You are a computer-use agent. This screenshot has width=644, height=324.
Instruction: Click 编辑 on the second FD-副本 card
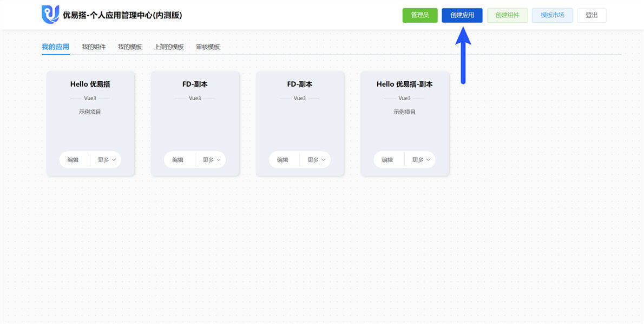[284, 159]
